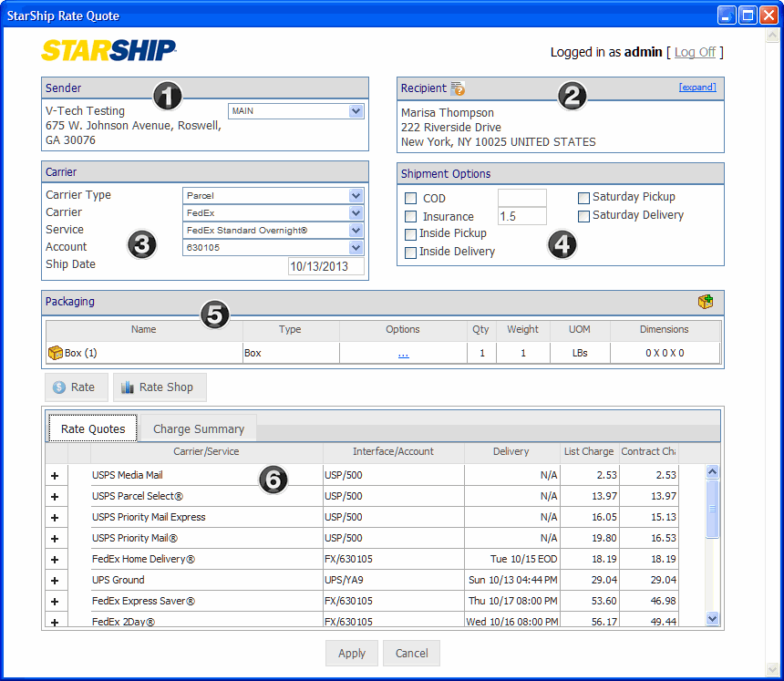Screen dimensions: 784x681
Task: Click the recipient expand link
Action: tap(697, 87)
